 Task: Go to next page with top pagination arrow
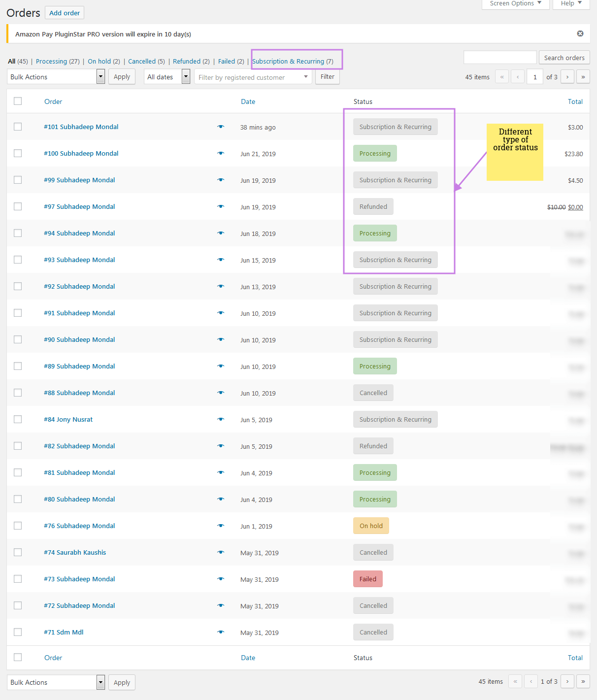(x=567, y=77)
